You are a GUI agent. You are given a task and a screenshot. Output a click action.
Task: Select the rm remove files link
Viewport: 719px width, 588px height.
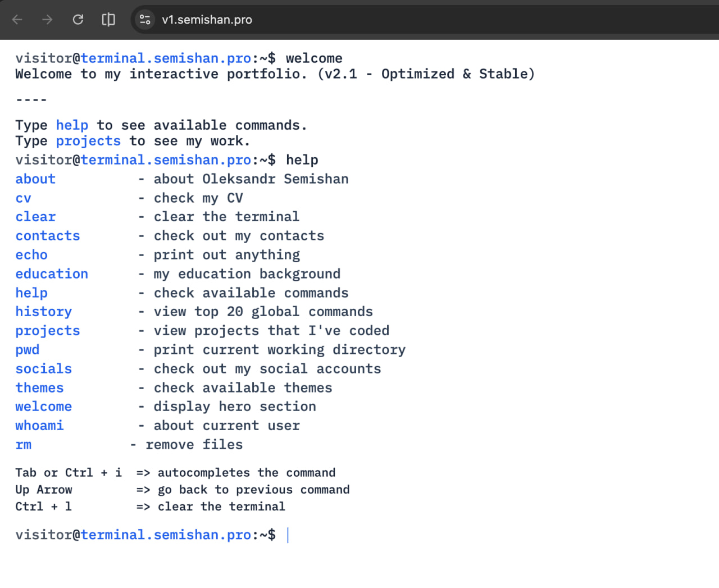click(23, 444)
